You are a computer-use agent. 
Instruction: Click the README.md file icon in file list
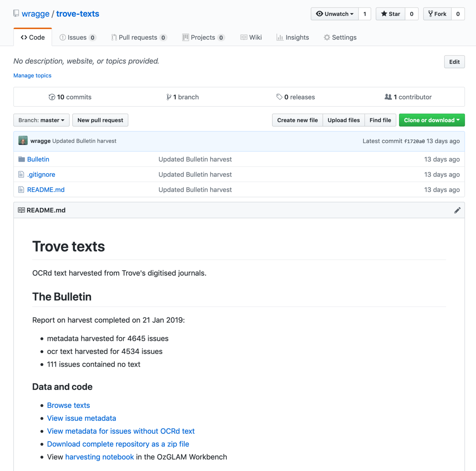point(21,190)
